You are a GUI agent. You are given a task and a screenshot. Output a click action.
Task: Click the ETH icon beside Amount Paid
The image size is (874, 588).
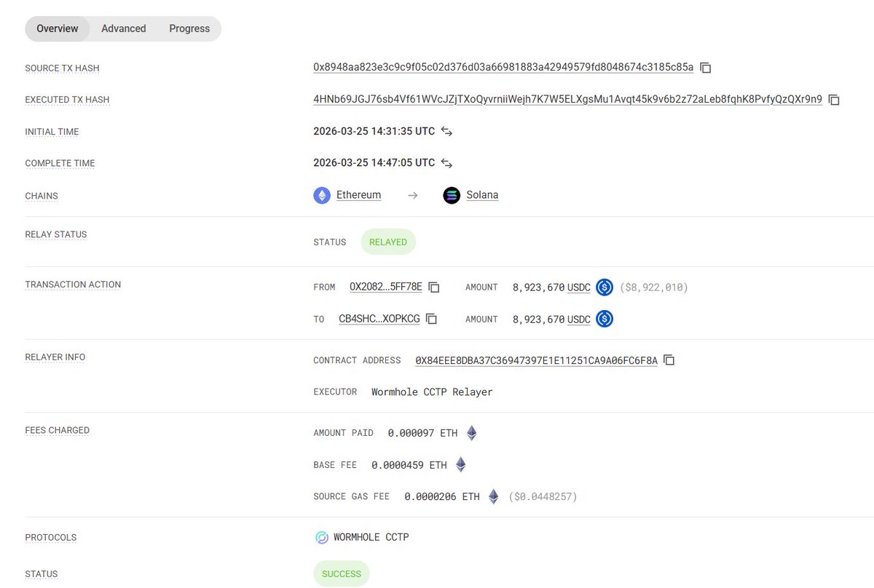point(471,433)
